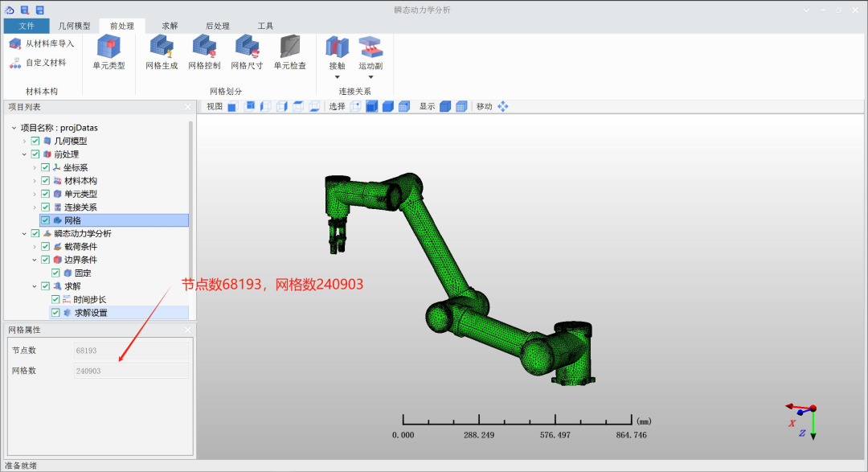Choose the vertex selection mode icon
The height and width of the screenshot is (472, 868).
pyautogui.click(x=355, y=106)
